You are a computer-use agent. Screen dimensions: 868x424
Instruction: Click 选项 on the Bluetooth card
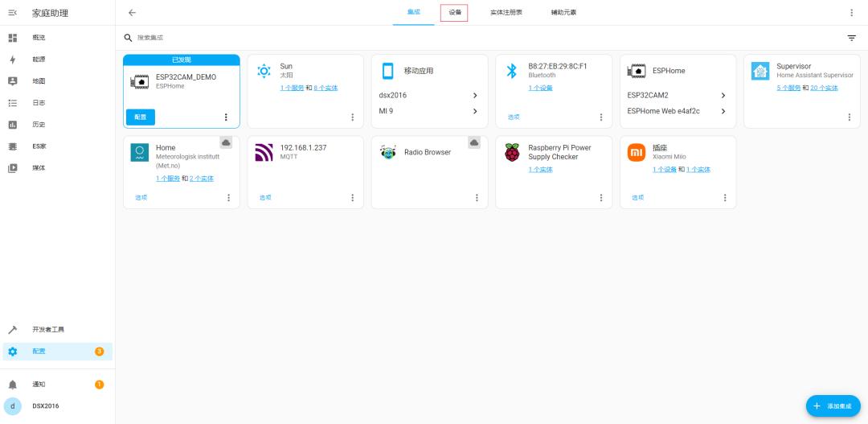[x=514, y=117]
